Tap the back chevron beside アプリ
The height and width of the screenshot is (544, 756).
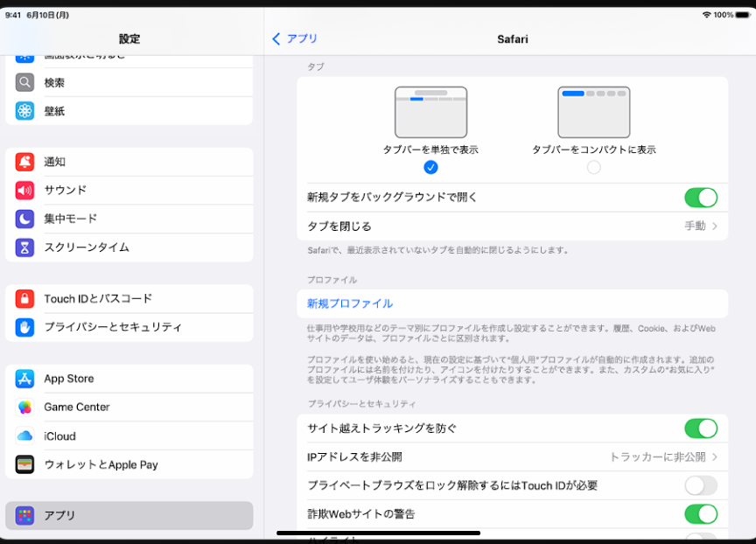276,39
